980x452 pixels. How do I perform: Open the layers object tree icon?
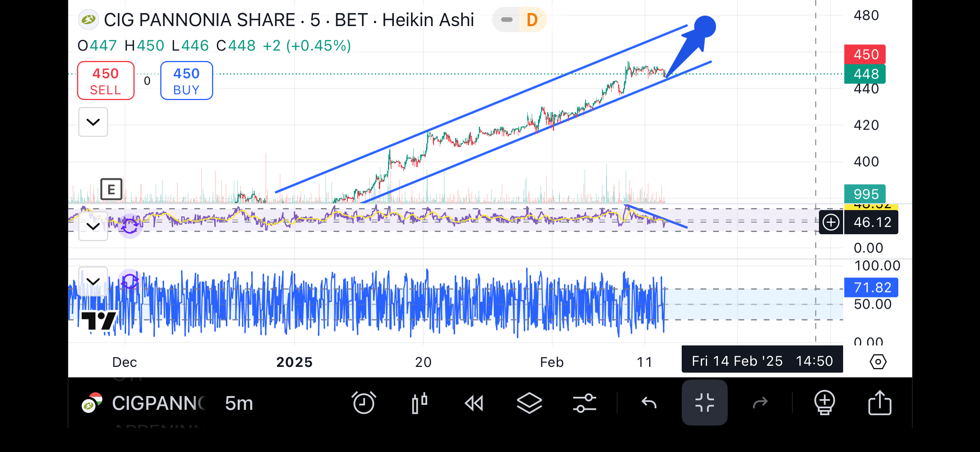tap(529, 403)
